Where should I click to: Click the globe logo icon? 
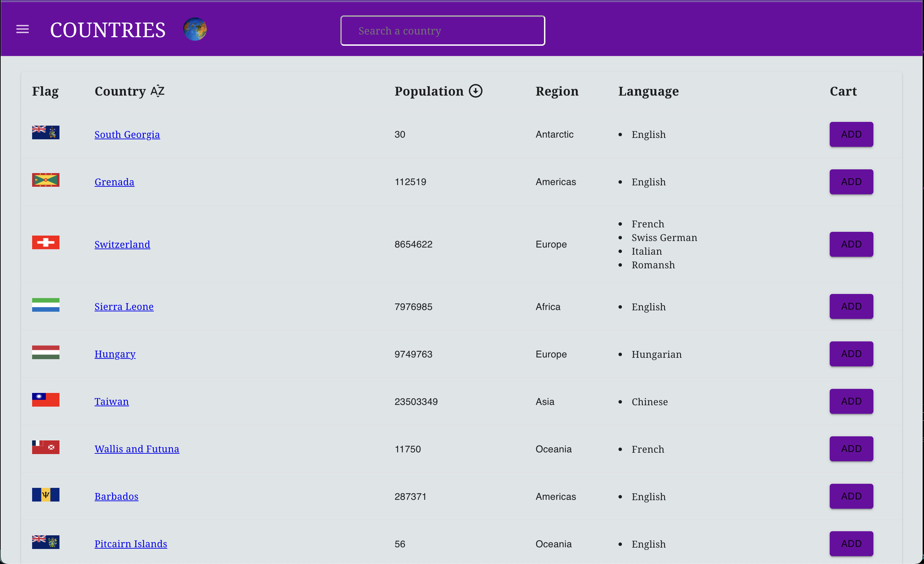[x=195, y=29]
